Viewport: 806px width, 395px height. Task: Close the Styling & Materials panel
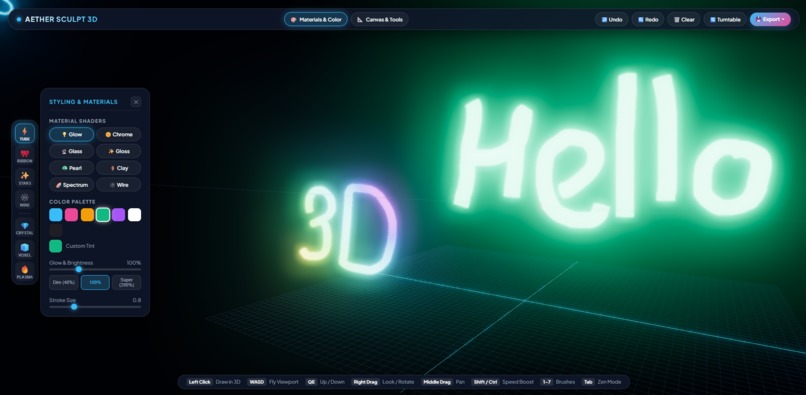[x=136, y=102]
